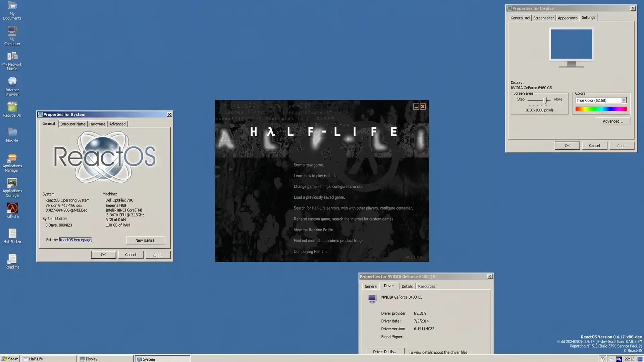Switch to Resources tab in NVIDIA properties

pyautogui.click(x=427, y=286)
